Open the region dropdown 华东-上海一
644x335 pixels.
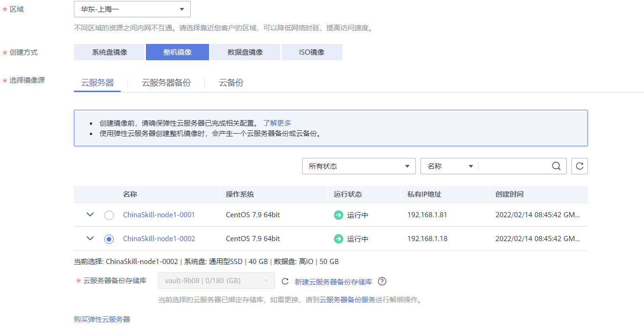tap(132, 9)
